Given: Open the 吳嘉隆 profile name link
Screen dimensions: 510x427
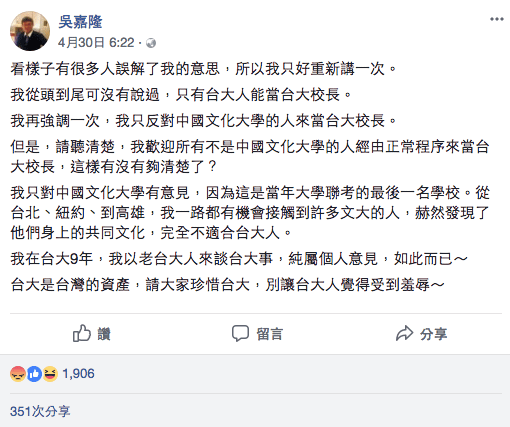Looking at the screenshot, I should 80,22.
